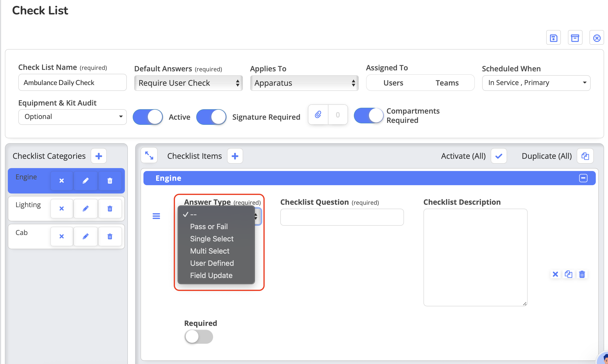The height and width of the screenshot is (364, 608).
Task: Toggle the Signature Required switch
Action: tap(211, 117)
